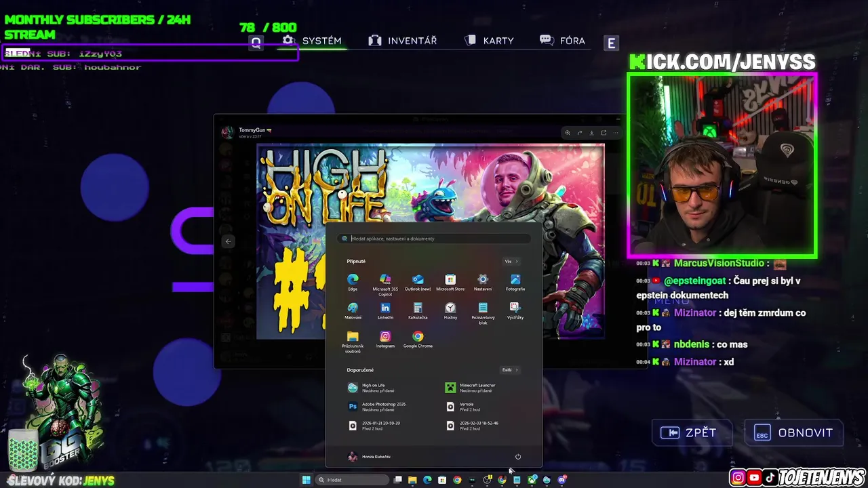Launch Google Chrome from pinned apps
Screen dimensions: 868x488
point(418,340)
